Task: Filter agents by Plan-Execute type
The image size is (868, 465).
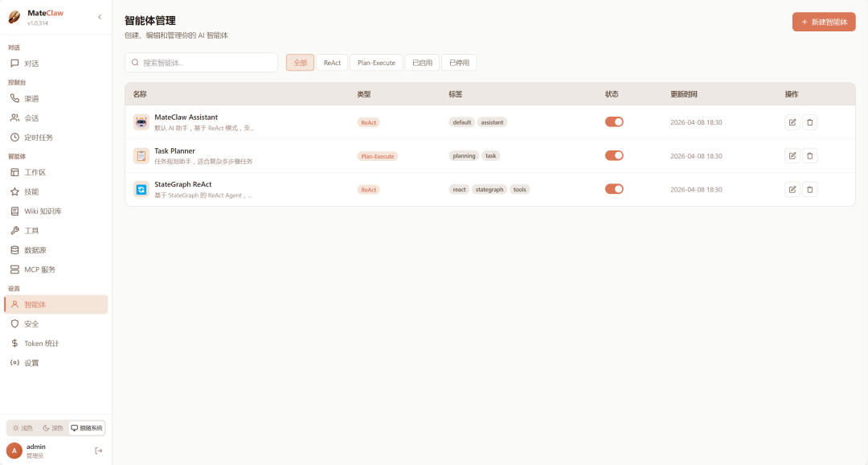Action: [x=376, y=63]
